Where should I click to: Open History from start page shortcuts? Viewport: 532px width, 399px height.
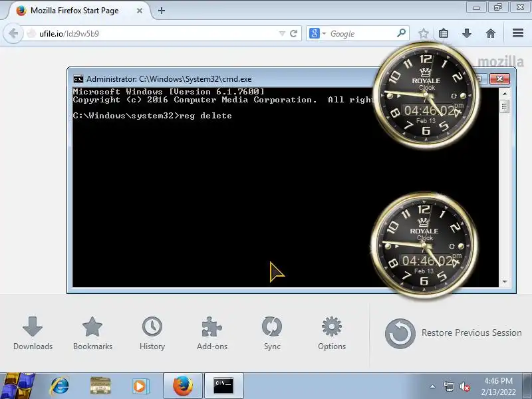click(152, 333)
